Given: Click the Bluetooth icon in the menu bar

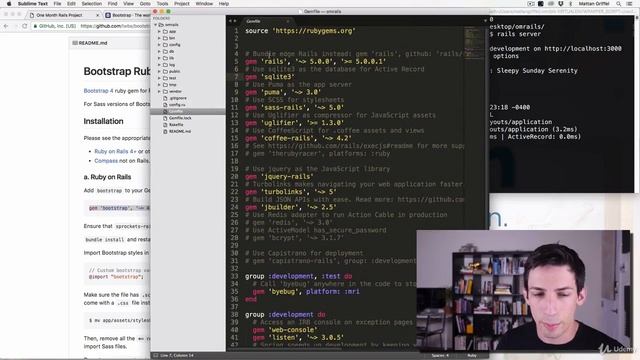Looking at the screenshot, I should pos(570,4).
